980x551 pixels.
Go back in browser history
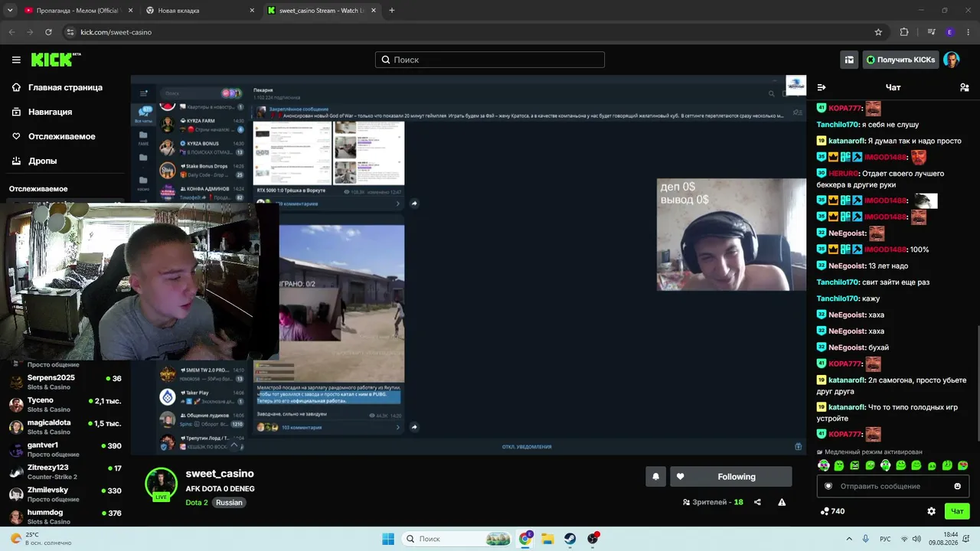click(x=11, y=32)
